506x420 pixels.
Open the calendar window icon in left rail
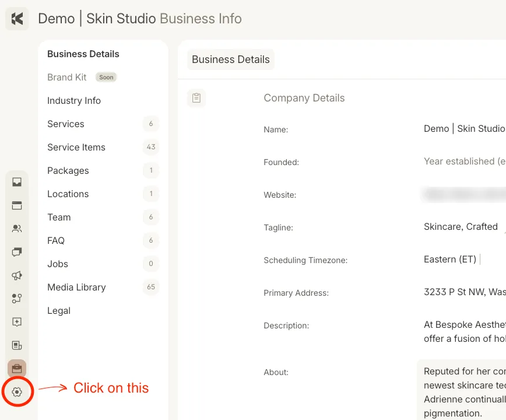coord(17,205)
